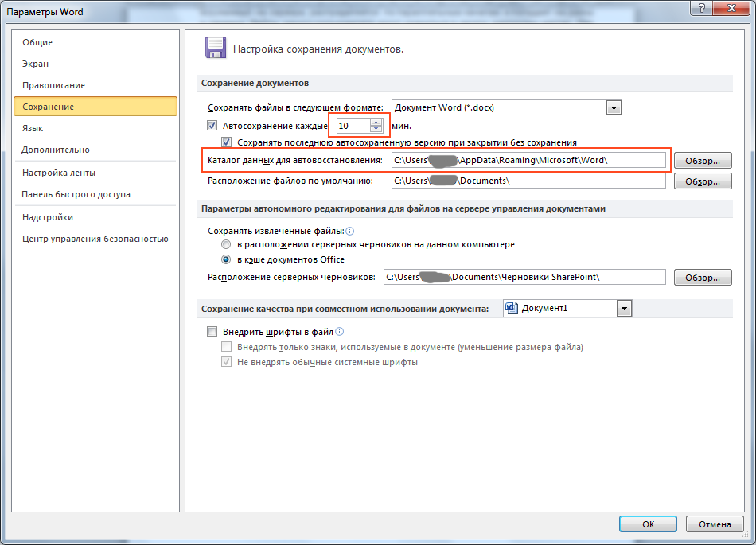Click the help question mark button
The image size is (756, 545).
point(702,8)
